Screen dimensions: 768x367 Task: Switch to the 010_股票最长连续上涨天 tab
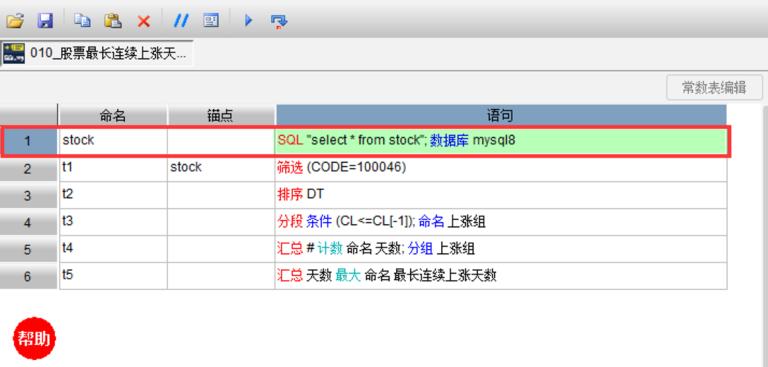[97, 53]
